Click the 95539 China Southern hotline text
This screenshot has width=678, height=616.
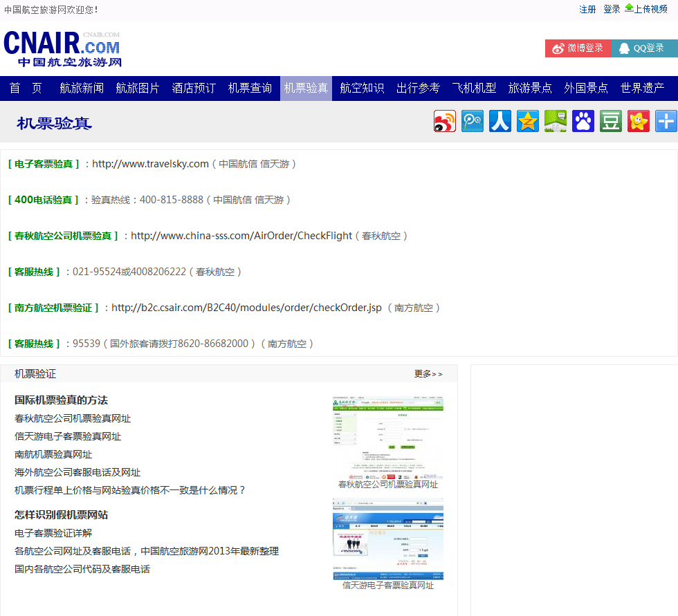(x=86, y=344)
